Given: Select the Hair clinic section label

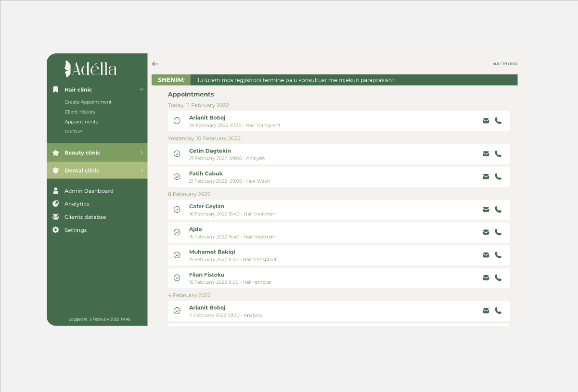Looking at the screenshot, I should click(78, 90).
